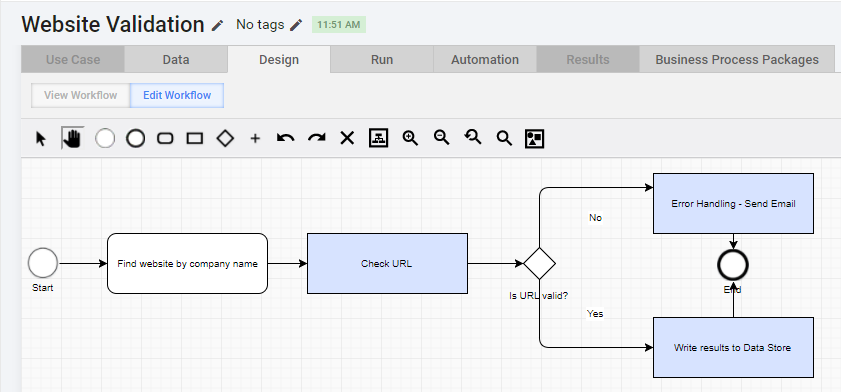The width and height of the screenshot is (841, 392).
Task: Open the Use Case tab
Action: click(x=73, y=60)
